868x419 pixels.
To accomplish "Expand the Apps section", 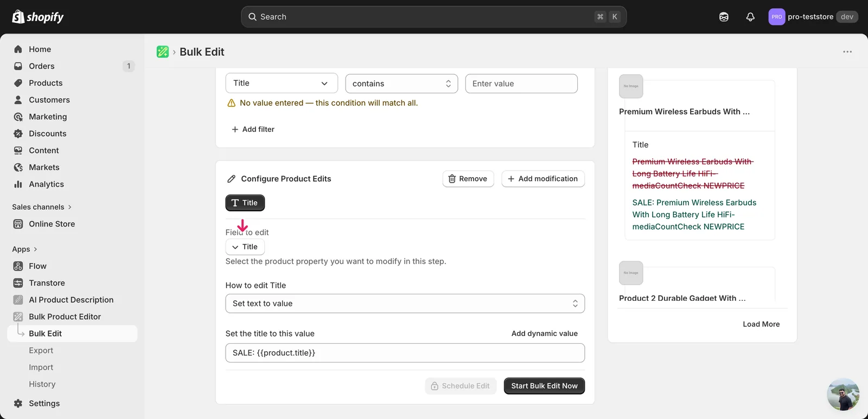I will point(24,249).
